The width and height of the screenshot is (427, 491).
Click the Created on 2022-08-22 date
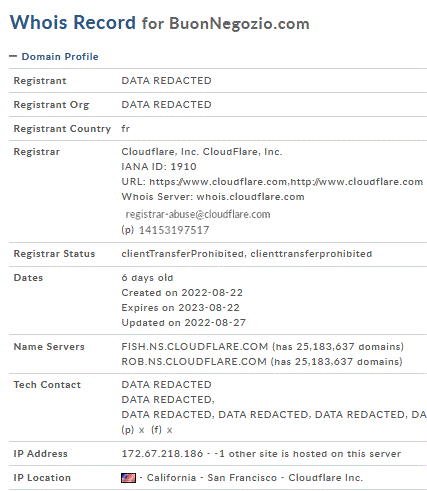(x=182, y=293)
